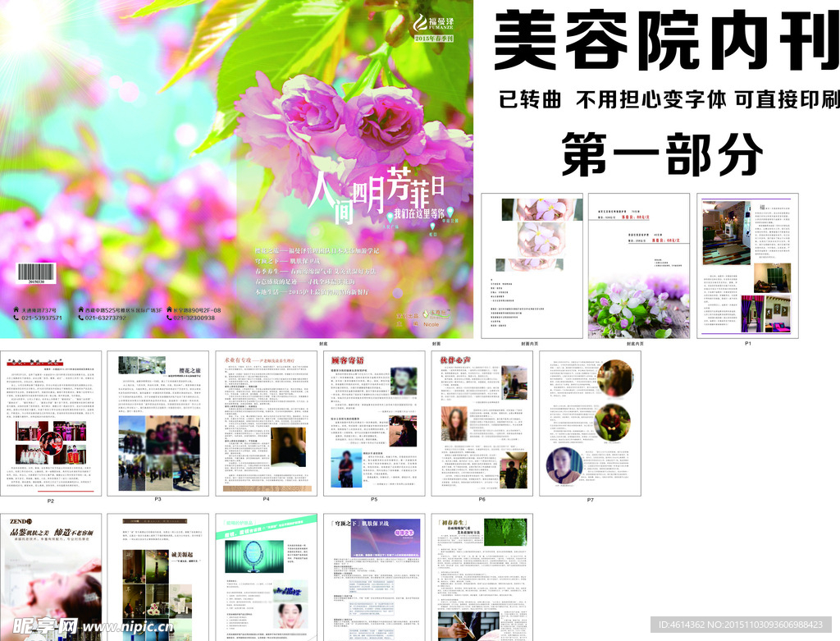This screenshot has width=840, height=641.
Task: Open the P1 page thumbnail
Action: point(747,266)
